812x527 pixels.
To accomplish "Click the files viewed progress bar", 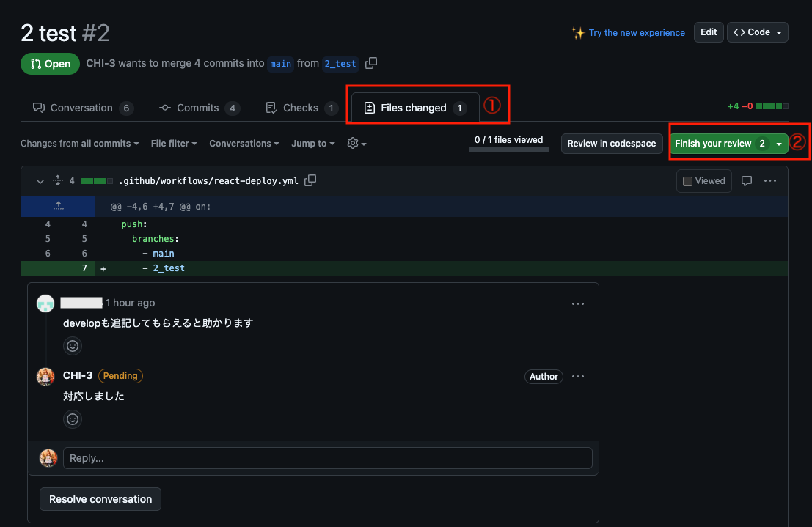I will pyautogui.click(x=508, y=150).
